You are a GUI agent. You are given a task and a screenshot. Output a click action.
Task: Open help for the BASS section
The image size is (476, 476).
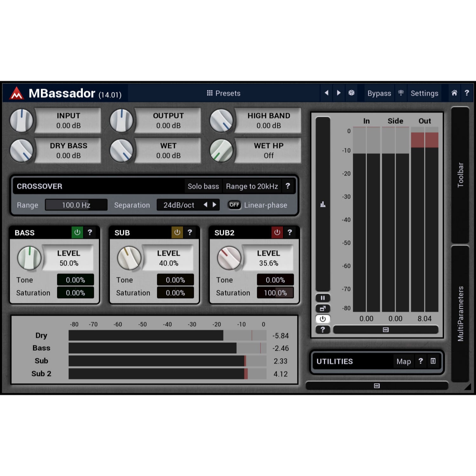(90, 233)
